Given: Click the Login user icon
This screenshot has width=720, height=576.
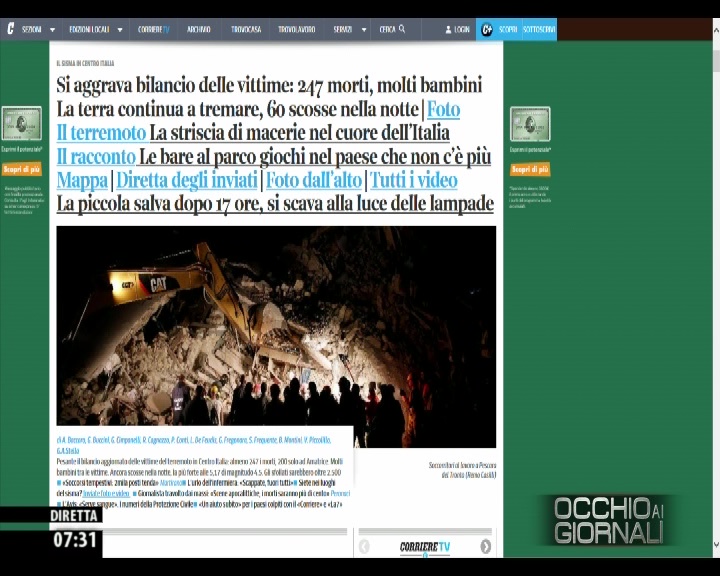Looking at the screenshot, I should 448,29.
